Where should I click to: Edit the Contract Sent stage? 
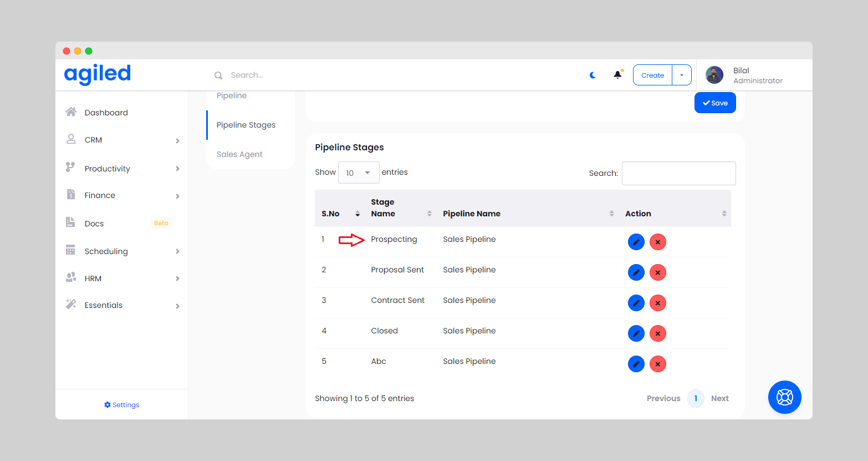636,303
